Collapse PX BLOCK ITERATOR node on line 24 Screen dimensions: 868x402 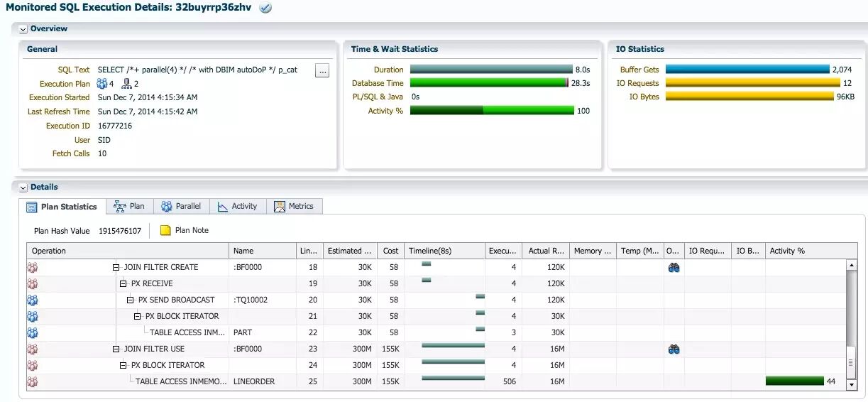coord(123,365)
